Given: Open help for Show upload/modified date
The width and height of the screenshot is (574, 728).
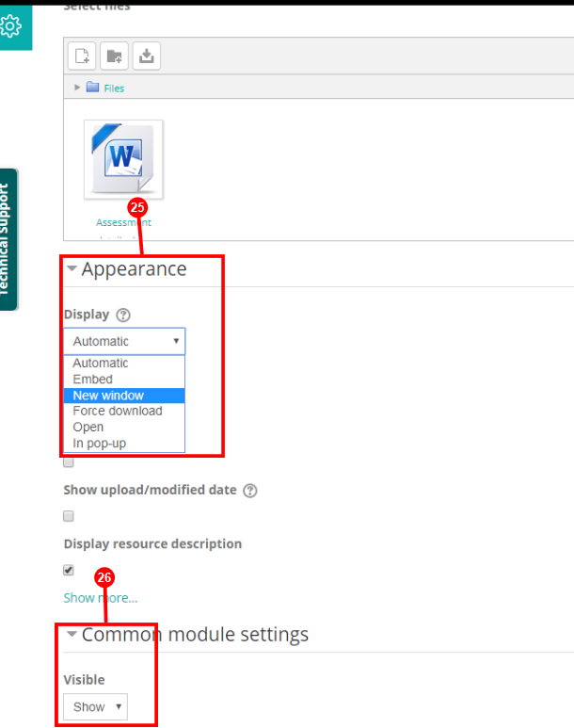Looking at the screenshot, I should (250, 491).
